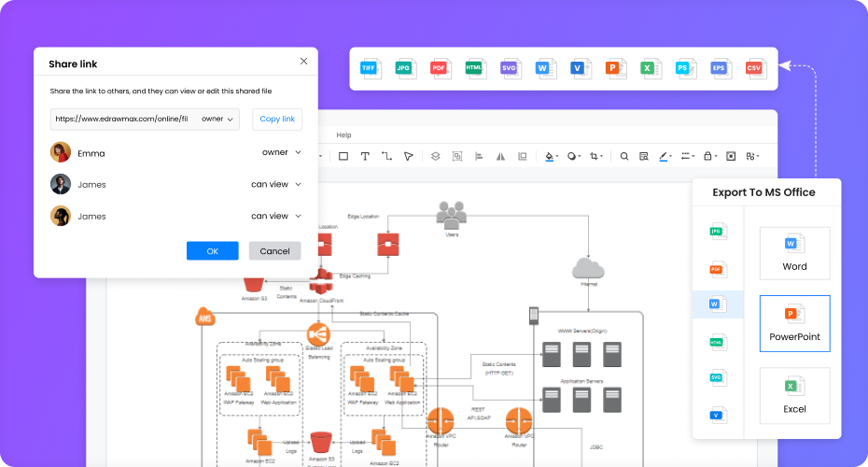Select the Rectangle shape tool
The image size is (868, 467).
pyautogui.click(x=343, y=156)
